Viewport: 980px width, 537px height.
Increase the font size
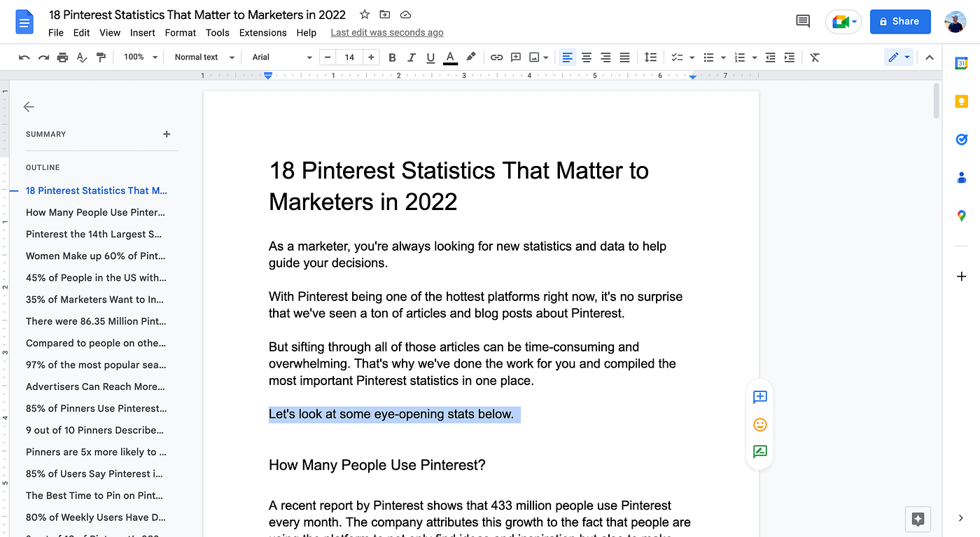[x=371, y=57]
